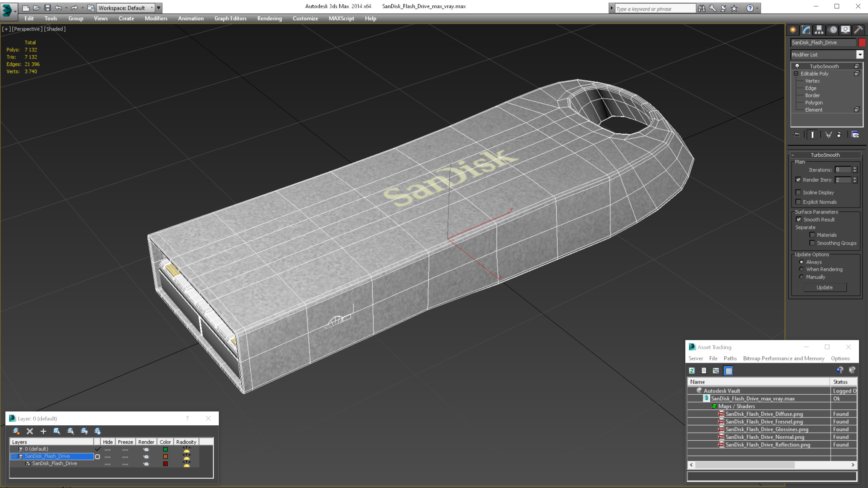Switch to the Utilities hammer tab

click(x=859, y=30)
